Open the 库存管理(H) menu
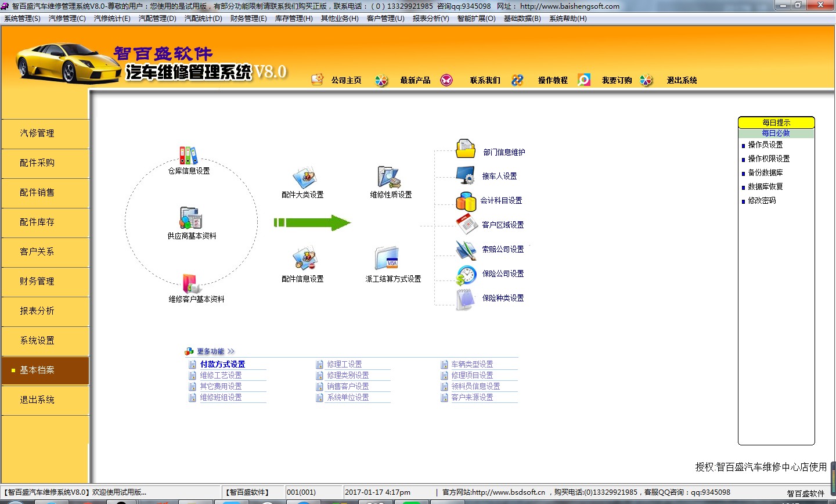 pos(294,19)
